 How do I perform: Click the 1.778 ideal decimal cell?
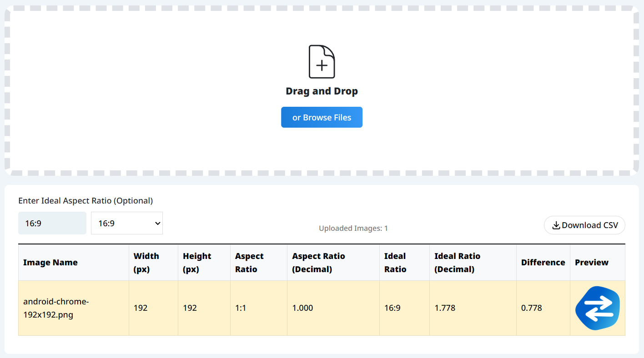pyautogui.click(x=473, y=308)
